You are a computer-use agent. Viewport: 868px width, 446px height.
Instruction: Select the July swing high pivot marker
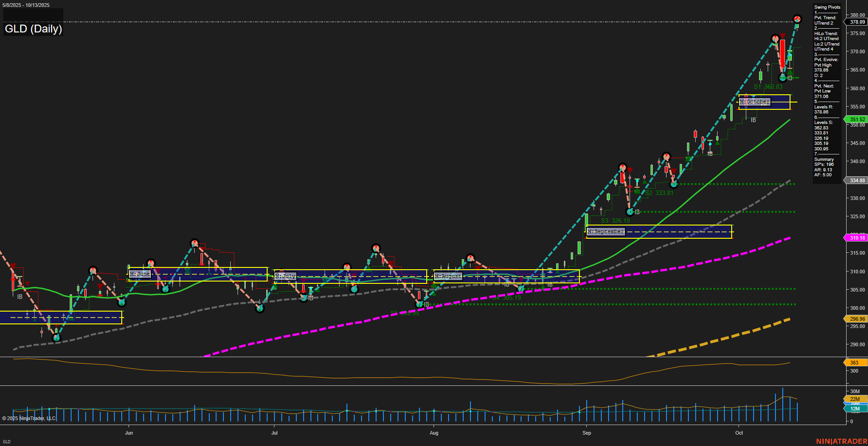pyautogui.click(x=376, y=249)
